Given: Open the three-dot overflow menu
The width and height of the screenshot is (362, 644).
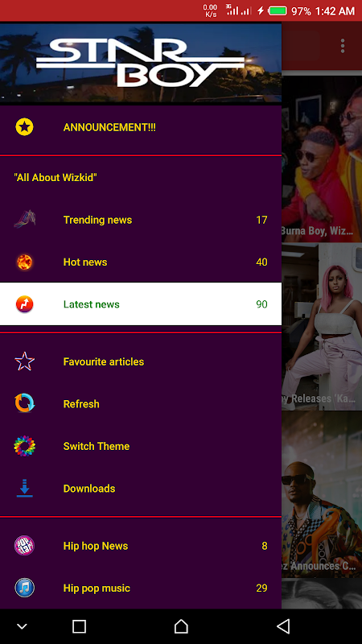Looking at the screenshot, I should [343, 46].
